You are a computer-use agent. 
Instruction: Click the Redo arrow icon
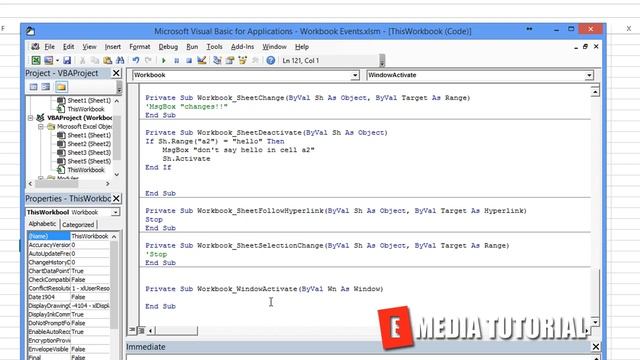pos(148,60)
